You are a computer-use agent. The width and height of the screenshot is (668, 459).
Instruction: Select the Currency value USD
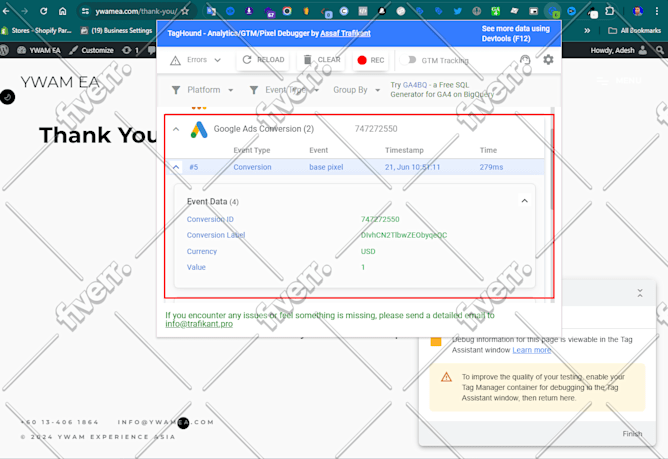(x=368, y=251)
